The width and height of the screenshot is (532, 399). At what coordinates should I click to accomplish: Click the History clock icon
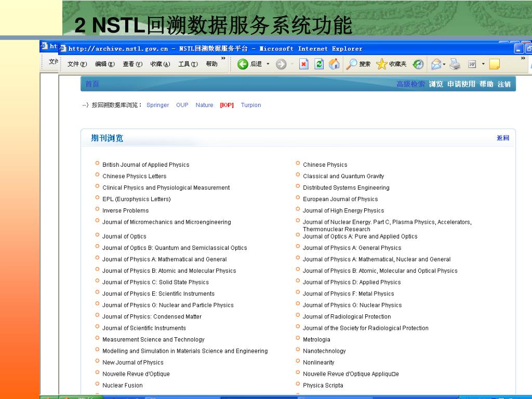click(x=418, y=64)
